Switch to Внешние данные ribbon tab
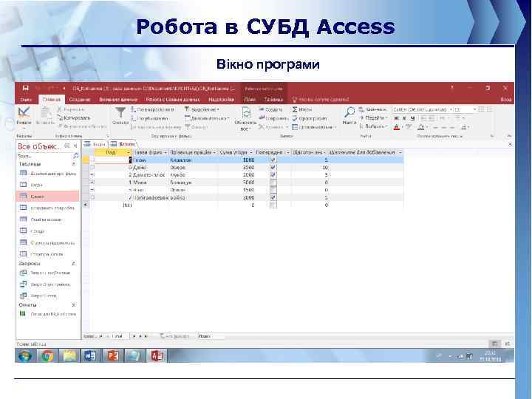The height and width of the screenshot is (399, 532). point(118,100)
